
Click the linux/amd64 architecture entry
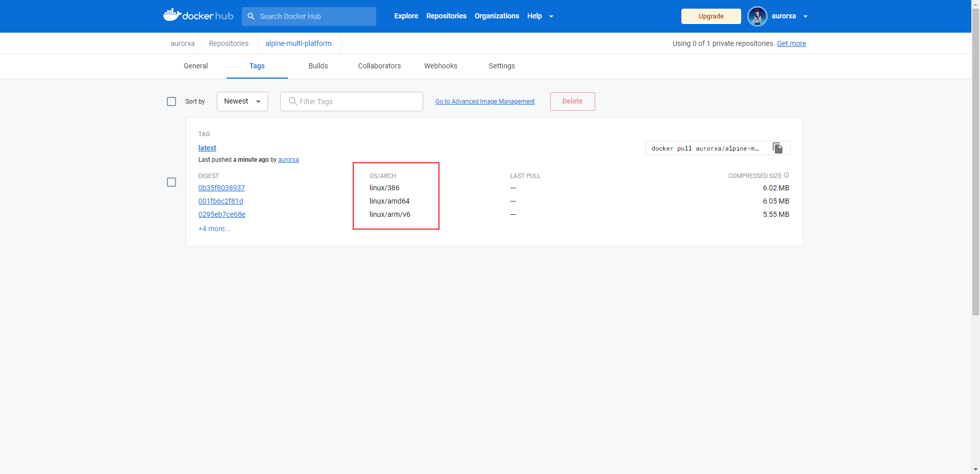point(389,201)
